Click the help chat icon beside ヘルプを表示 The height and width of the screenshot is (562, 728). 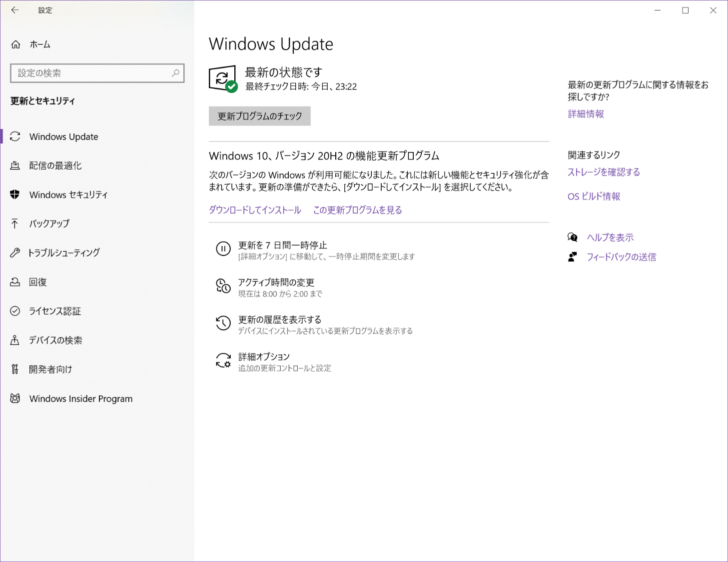coord(573,237)
